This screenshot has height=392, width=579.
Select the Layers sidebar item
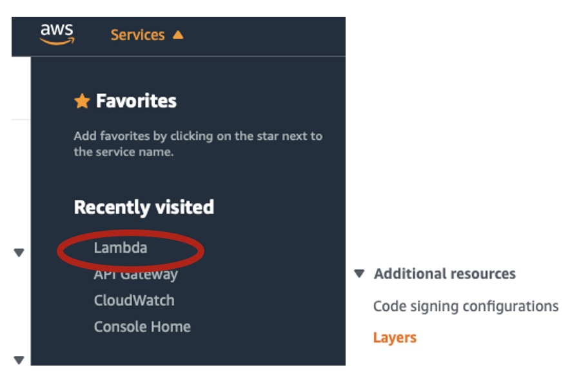(395, 338)
